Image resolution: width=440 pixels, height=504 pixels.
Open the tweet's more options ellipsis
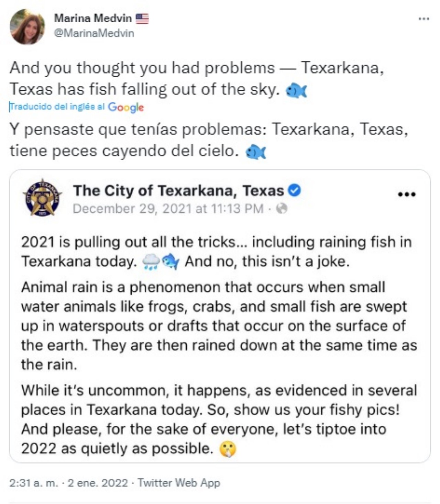point(423,19)
